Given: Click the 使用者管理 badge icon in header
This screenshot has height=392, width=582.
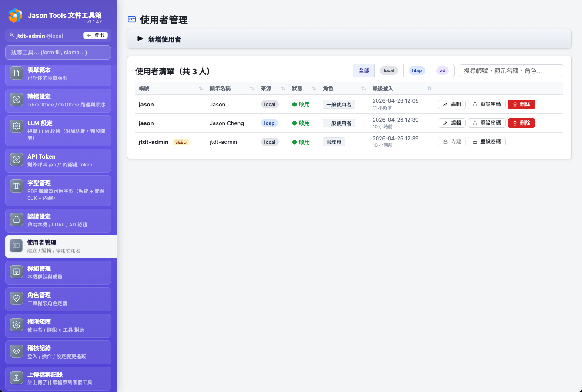Looking at the screenshot, I should (131, 19).
